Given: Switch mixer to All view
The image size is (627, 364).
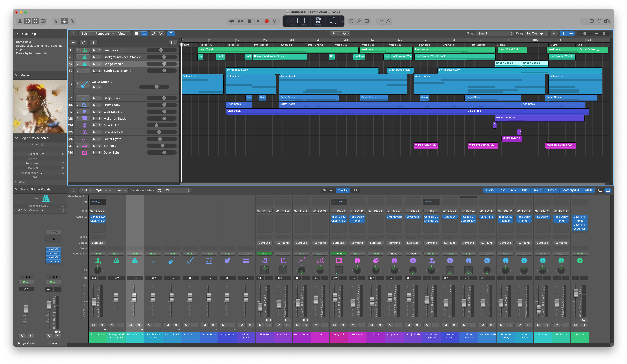Looking at the screenshot, I should pos(355,190).
